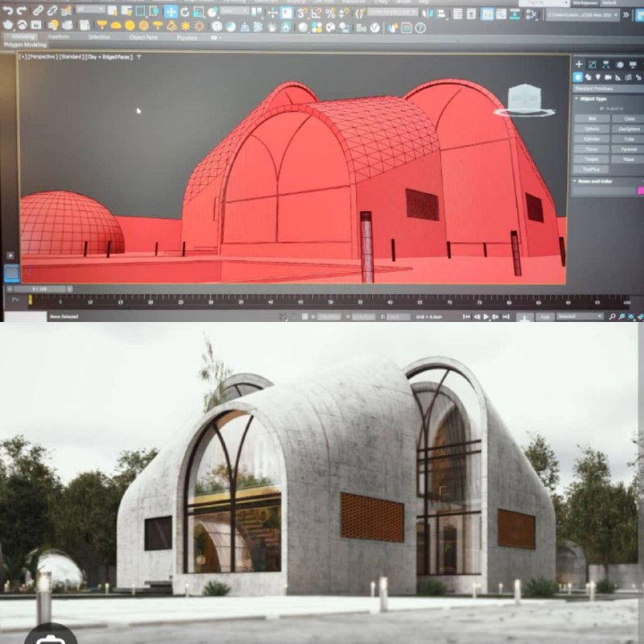644x644 pixels.
Task: Click the Cylinder primitive button
Action: (x=592, y=138)
